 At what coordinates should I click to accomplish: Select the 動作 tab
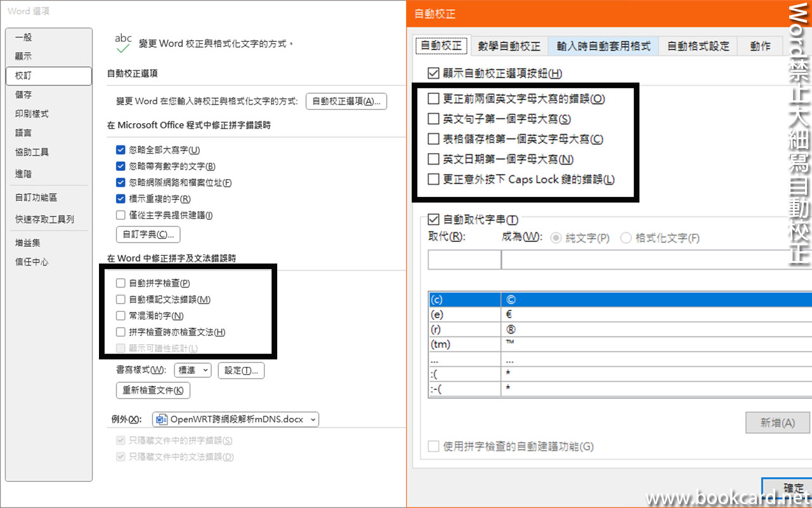[x=760, y=46]
